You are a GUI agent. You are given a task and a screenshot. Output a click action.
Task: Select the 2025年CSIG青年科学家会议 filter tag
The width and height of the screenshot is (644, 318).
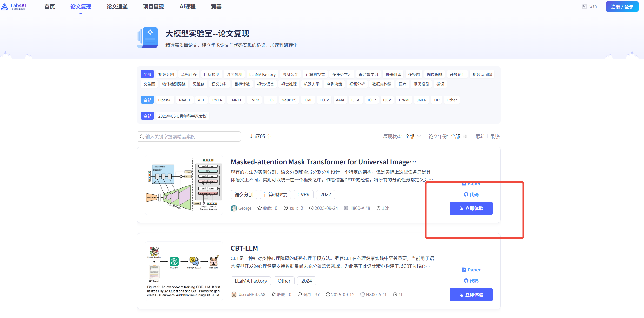[x=182, y=116]
